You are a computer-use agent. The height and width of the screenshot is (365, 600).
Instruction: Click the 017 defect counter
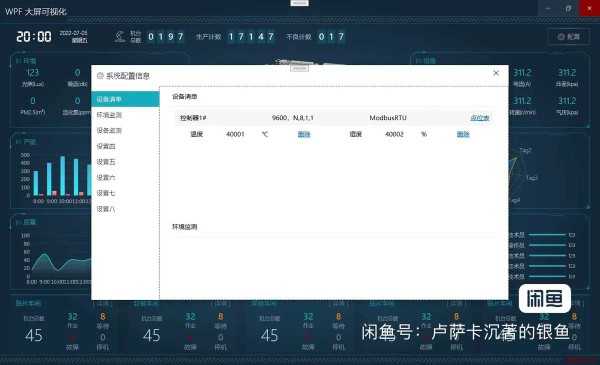(331, 37)
